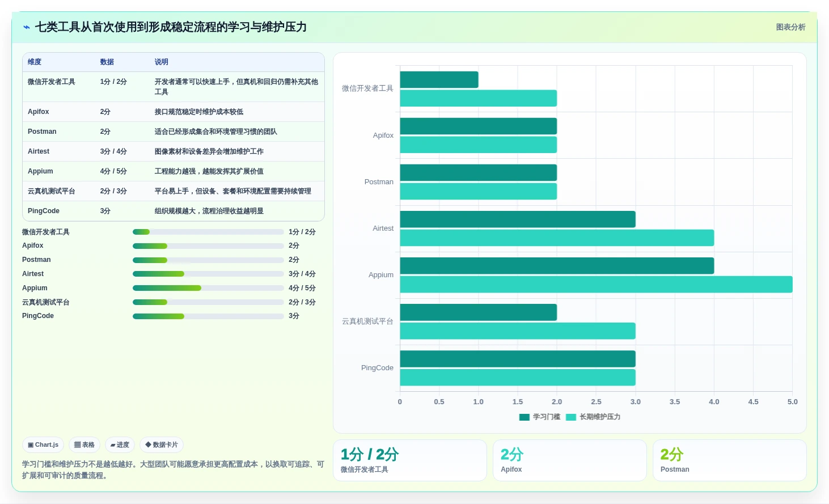Click '工程能力越强，越能发挥其扩展价值' description
This screenshot has width=829, height=504.
click(x=209, y=171)
